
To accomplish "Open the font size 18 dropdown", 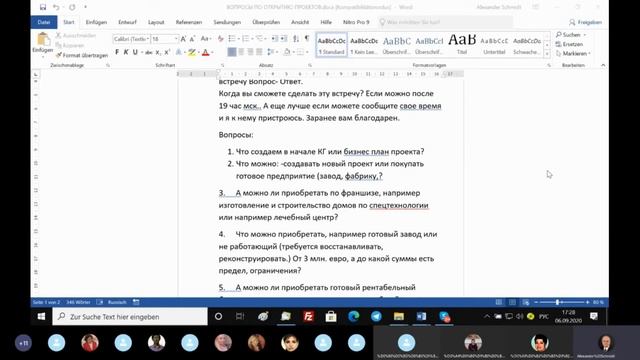I will click(x=176, y=39).
